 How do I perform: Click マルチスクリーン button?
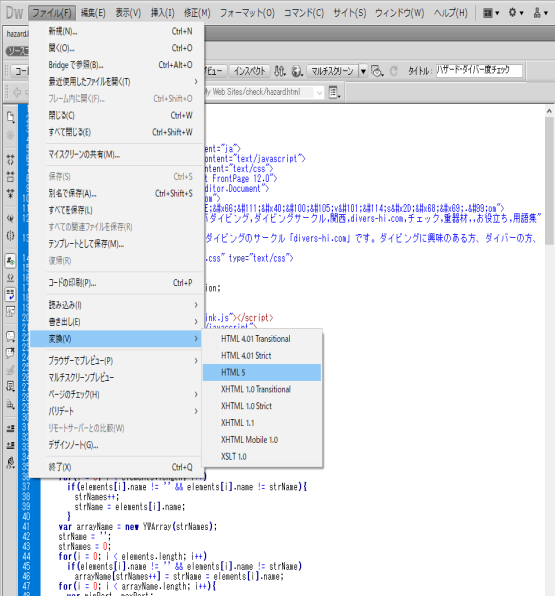coord(332,71)
